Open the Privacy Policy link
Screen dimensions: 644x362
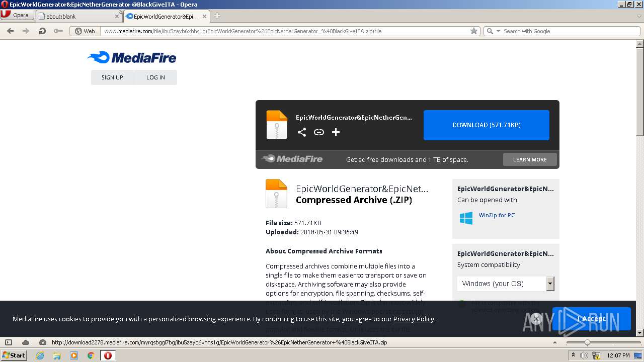coord(414,319)
